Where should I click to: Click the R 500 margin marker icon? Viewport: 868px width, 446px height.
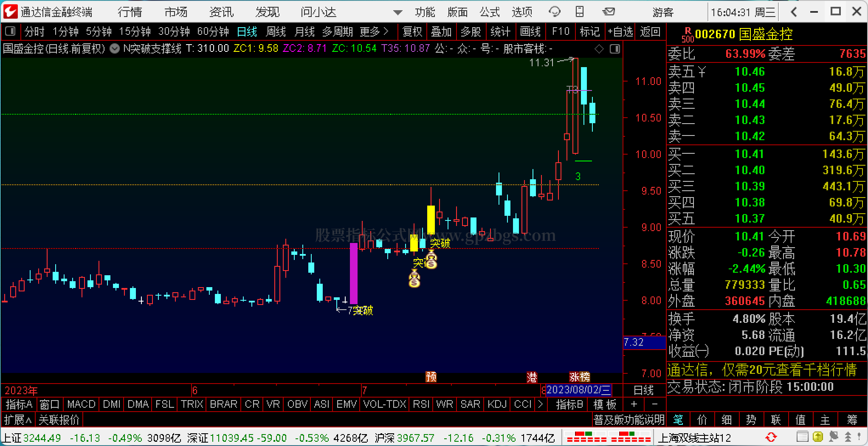pos(687,35)
